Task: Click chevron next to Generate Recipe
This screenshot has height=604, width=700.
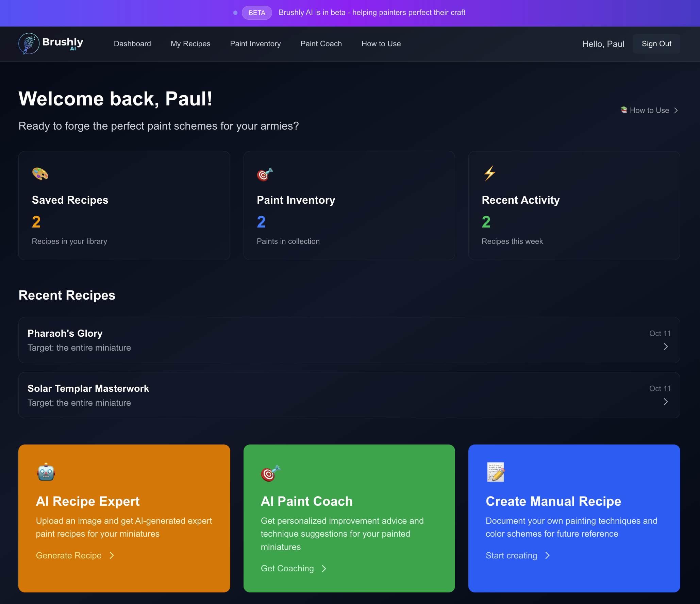Action: [112, 555]
